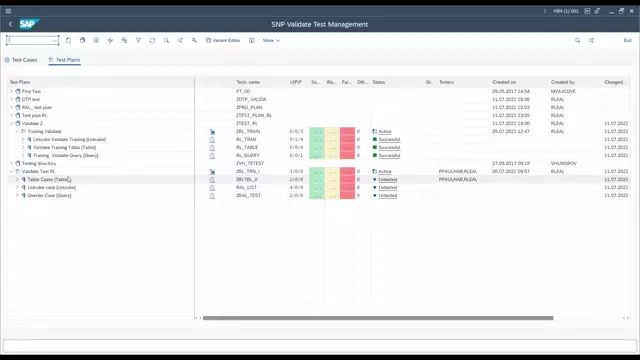The width and height of the screenshot is (640, 360).
Task: Click the scroll right arrow under the table
Action: pos(627,318)
